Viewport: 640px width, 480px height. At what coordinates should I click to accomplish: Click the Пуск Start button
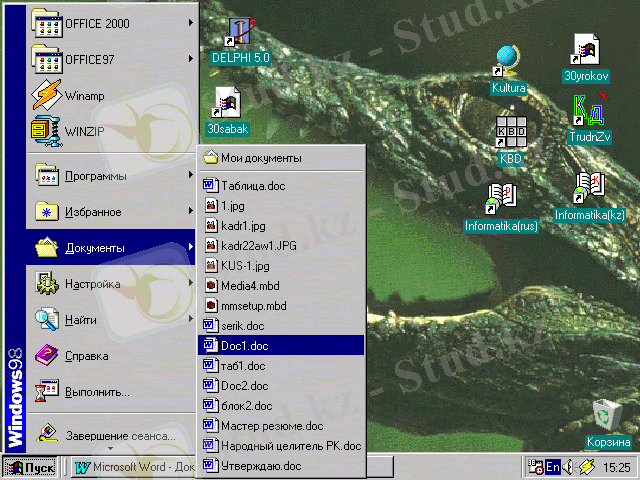(30, 467)
